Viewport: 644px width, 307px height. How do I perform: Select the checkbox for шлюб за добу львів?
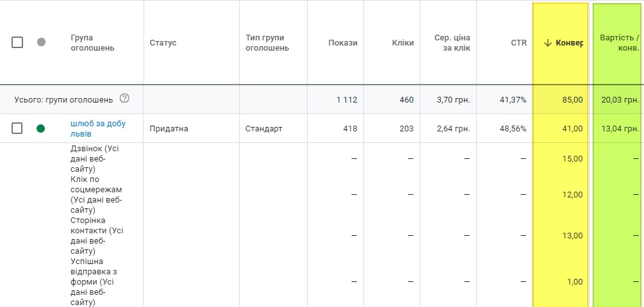[17, 129]
